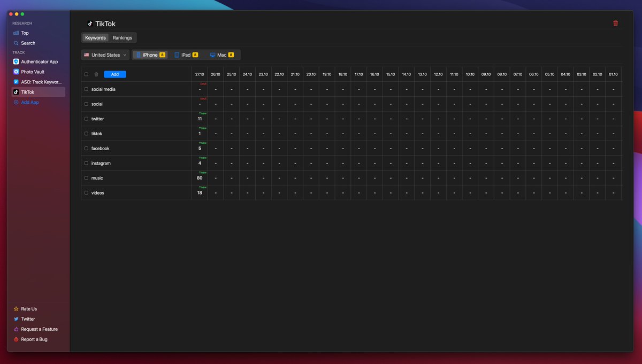The image size is (642, 364).
Task: Click the Twitter bird icon
Action: pyautogui.click(x=16, y=319)
